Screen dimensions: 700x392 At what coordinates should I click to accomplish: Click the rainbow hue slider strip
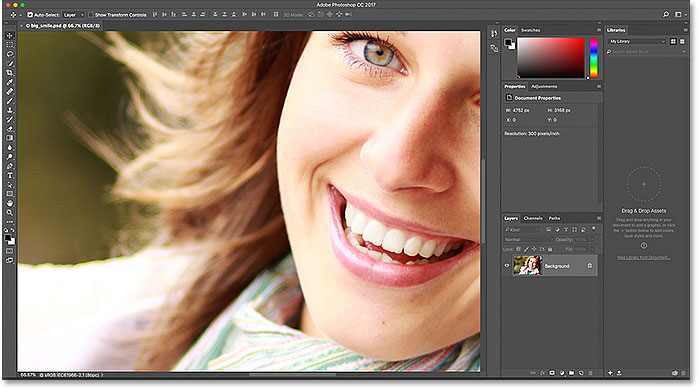(x=594, y=58)
